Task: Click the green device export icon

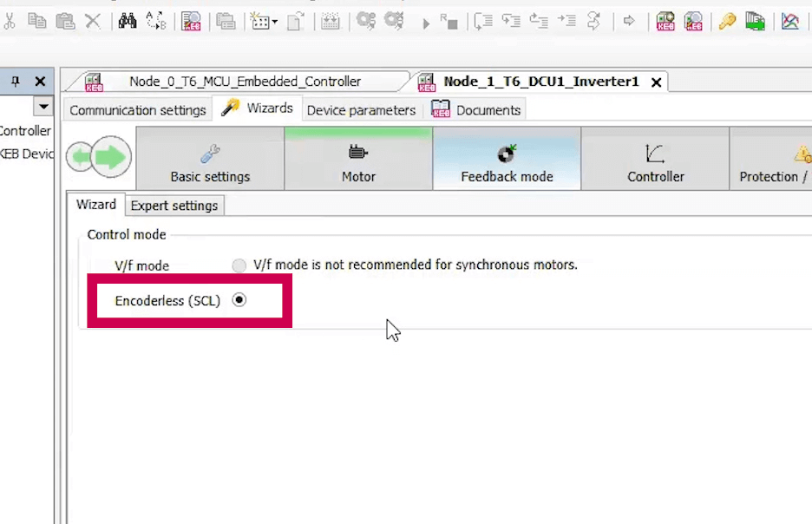Action: pyautogui.click(x=755, y=22)
